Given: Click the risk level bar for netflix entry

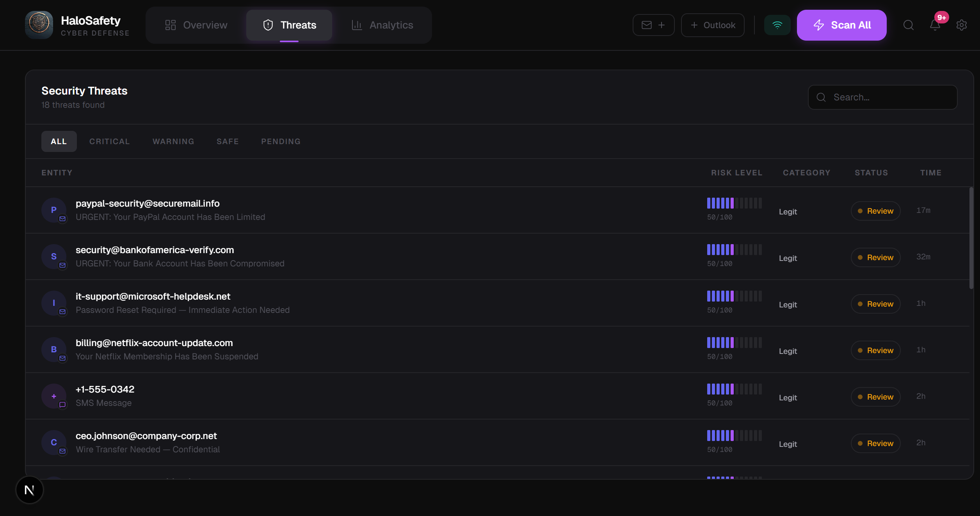Looking at the screenshot, I should coord(734,343).
